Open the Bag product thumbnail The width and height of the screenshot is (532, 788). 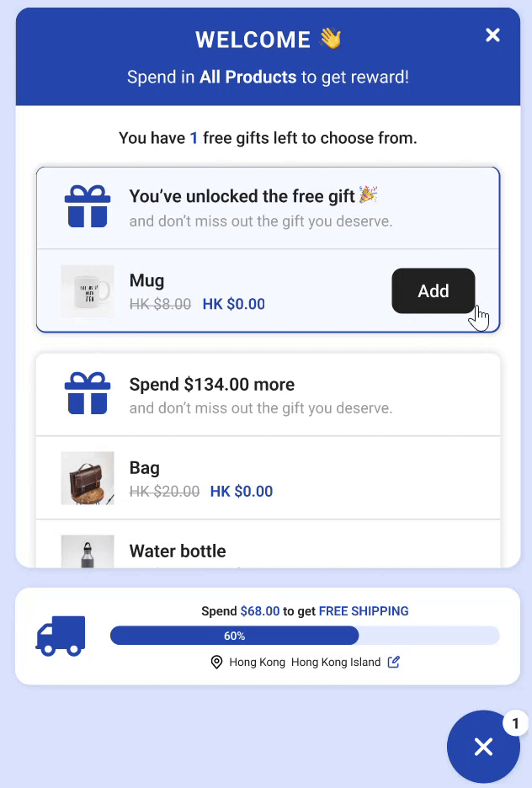point(88,478)
